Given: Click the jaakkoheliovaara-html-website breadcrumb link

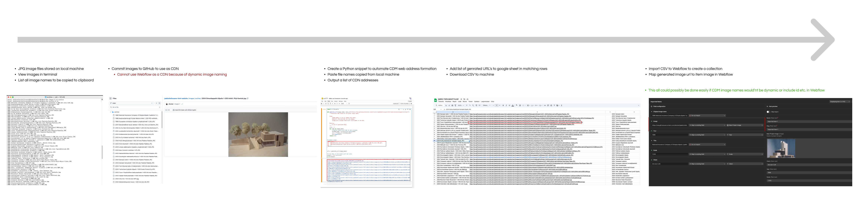Looking at the screenshot, I should [176, 98].
